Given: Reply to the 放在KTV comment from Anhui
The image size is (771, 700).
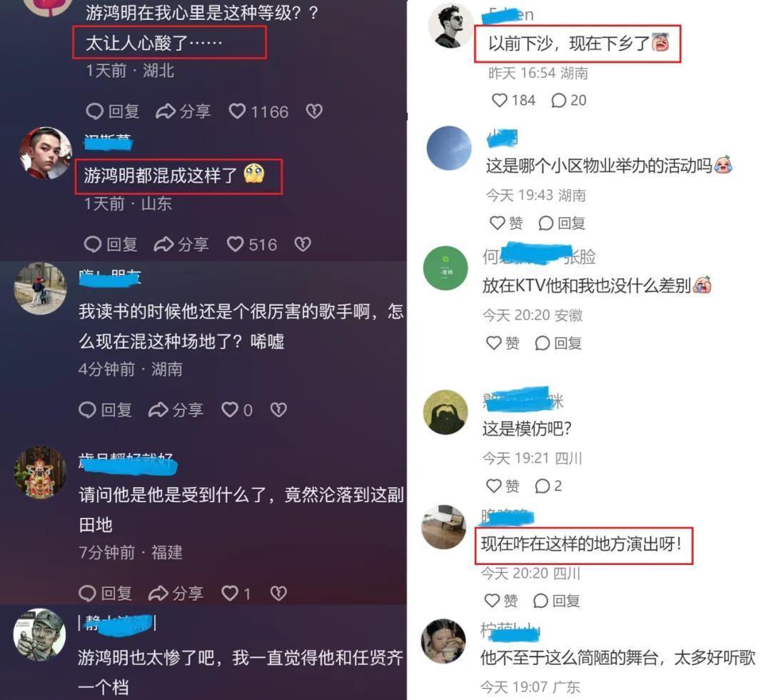Looking at the screenshot, I should click(558, 343).
